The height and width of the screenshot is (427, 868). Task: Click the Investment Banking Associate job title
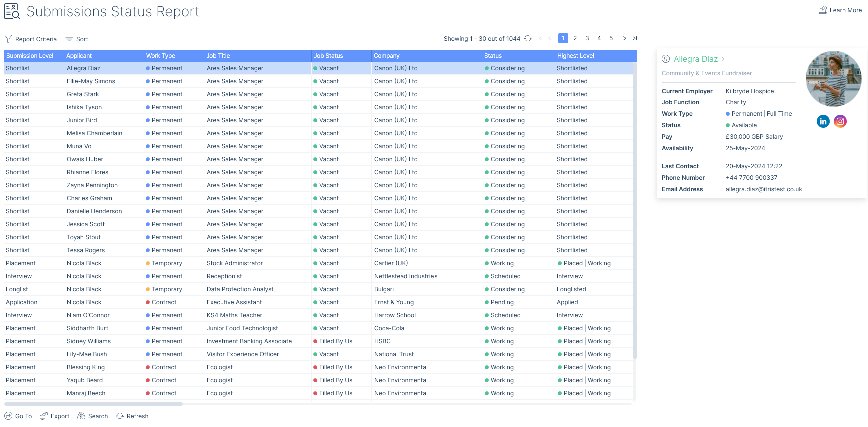pos(249,341)
